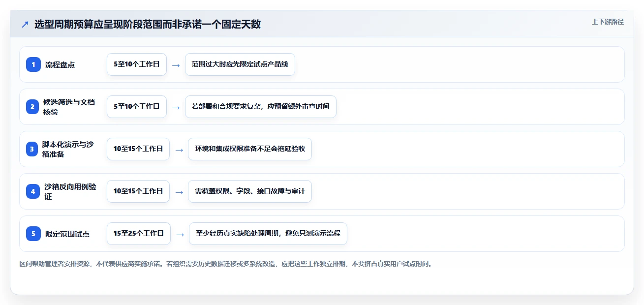Click the 15至25个工作日 chip

pos(139,234)
